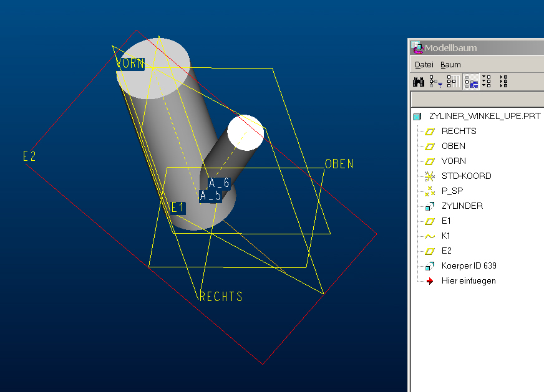Select the E2 datum plane icon in tree
Screen dimensions: 544x392
click(430, 251)
